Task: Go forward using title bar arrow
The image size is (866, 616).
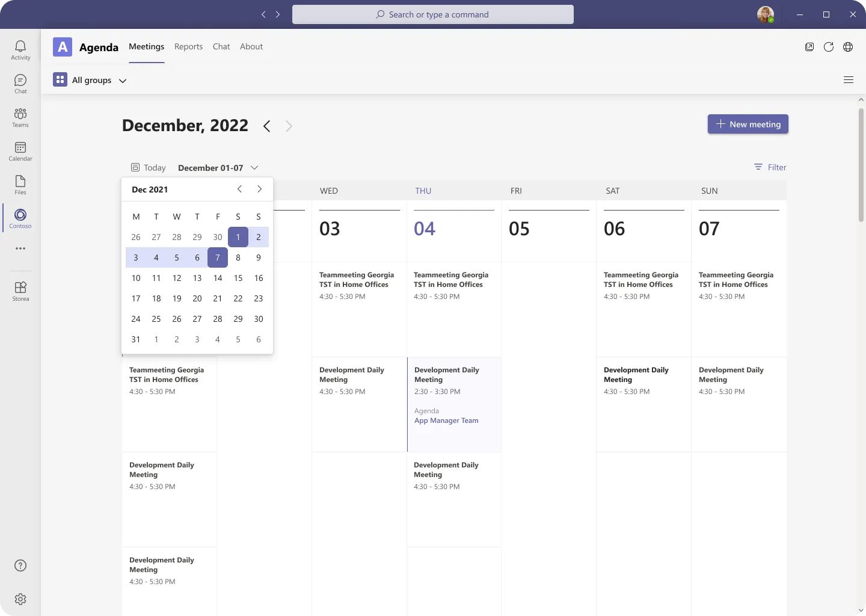Action: click(278, 14)
